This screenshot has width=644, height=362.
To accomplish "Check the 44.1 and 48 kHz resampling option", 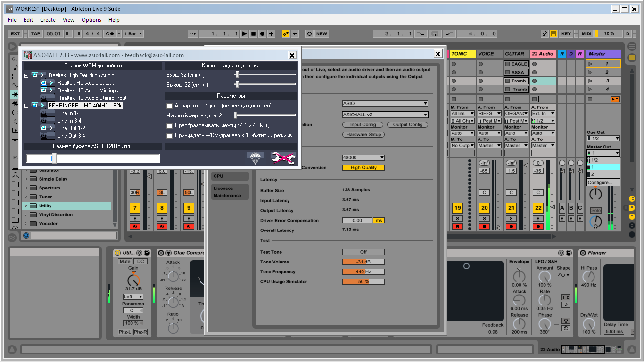I will 170,126.
